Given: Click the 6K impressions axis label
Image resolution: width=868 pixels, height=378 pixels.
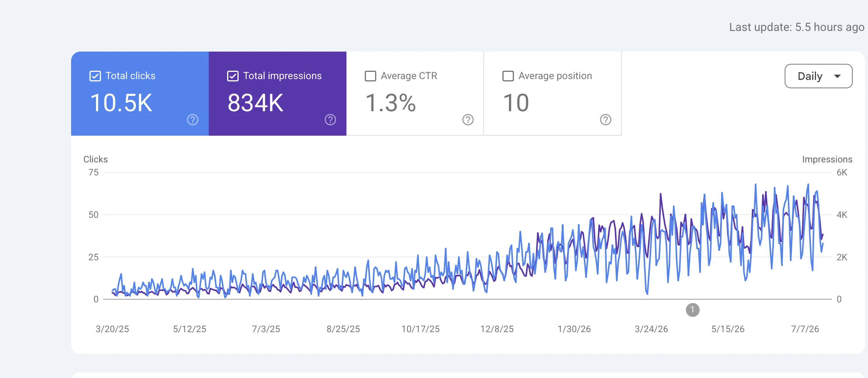Looking at the screenshot, I should coord(842,172).
